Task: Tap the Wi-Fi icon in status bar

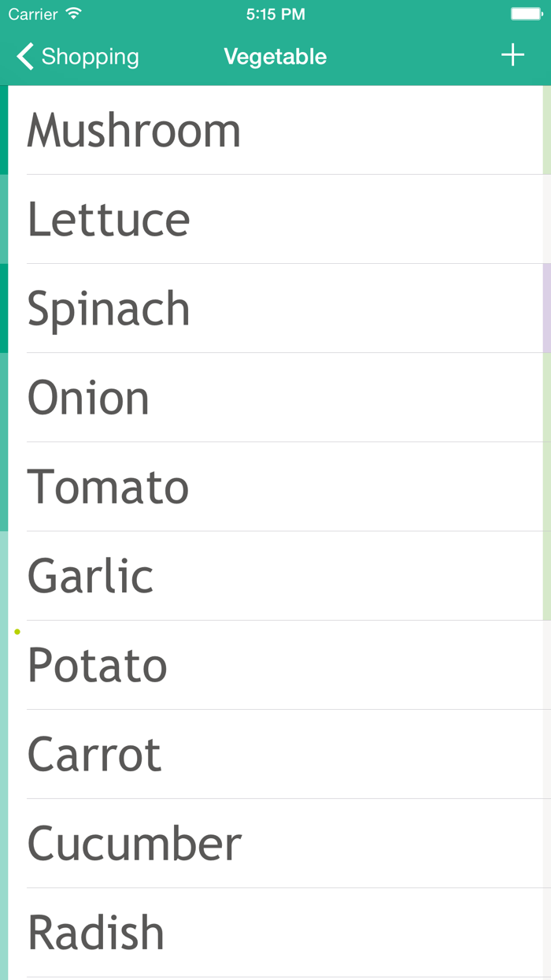Action: [74, 14]
